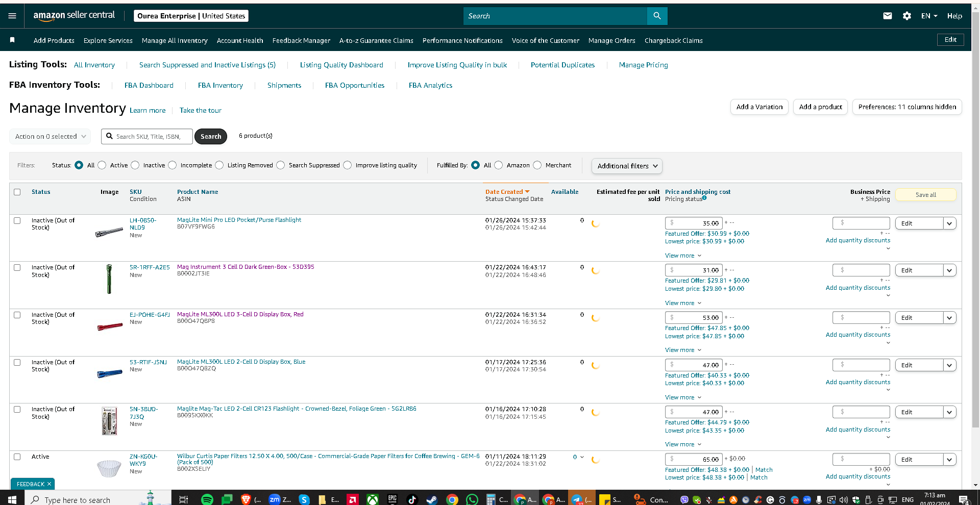This screenshot has height=505, width=980.
Task: Select the Active status radio button
Action: click(102, 165)
